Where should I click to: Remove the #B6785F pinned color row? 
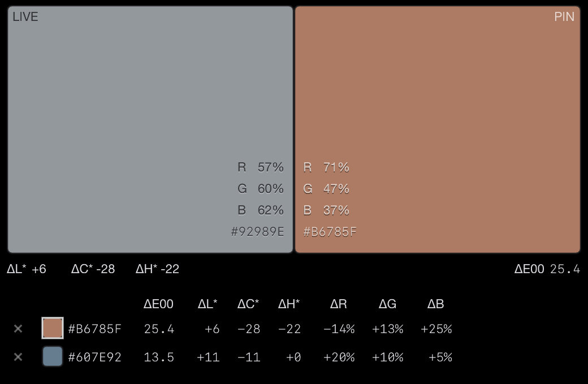pos(18,329)
